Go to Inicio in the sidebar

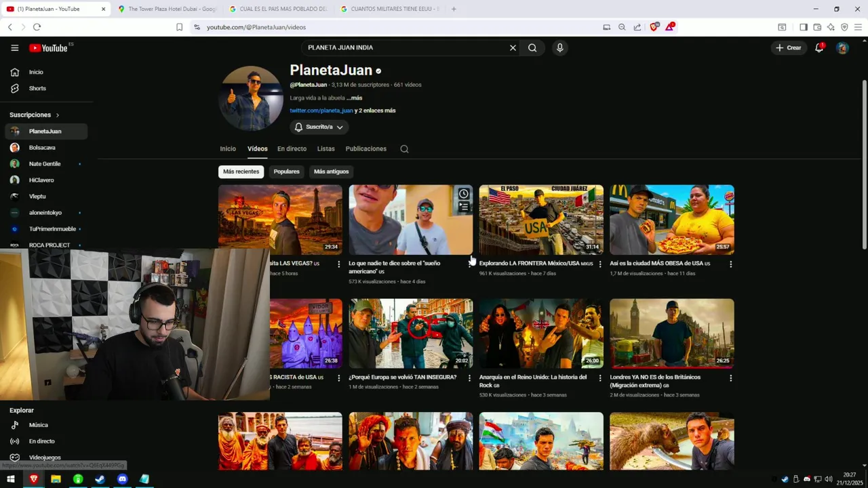(46, 72)
